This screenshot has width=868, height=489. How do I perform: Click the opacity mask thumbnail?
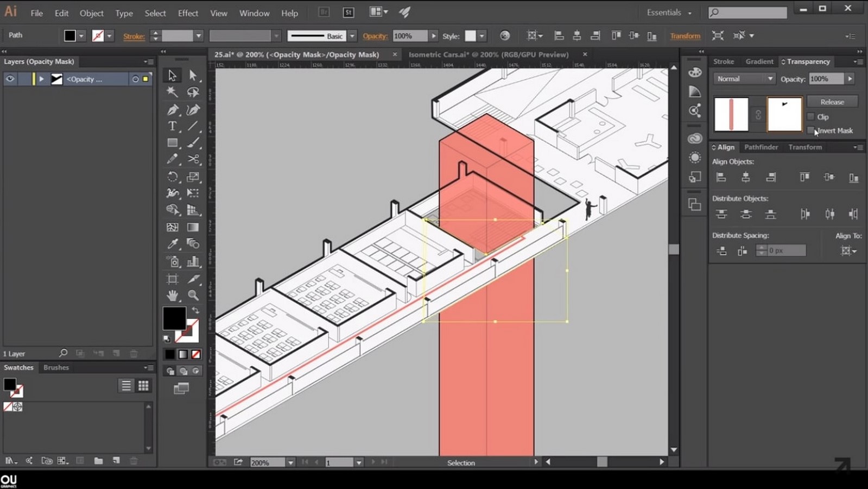point(784,114)
